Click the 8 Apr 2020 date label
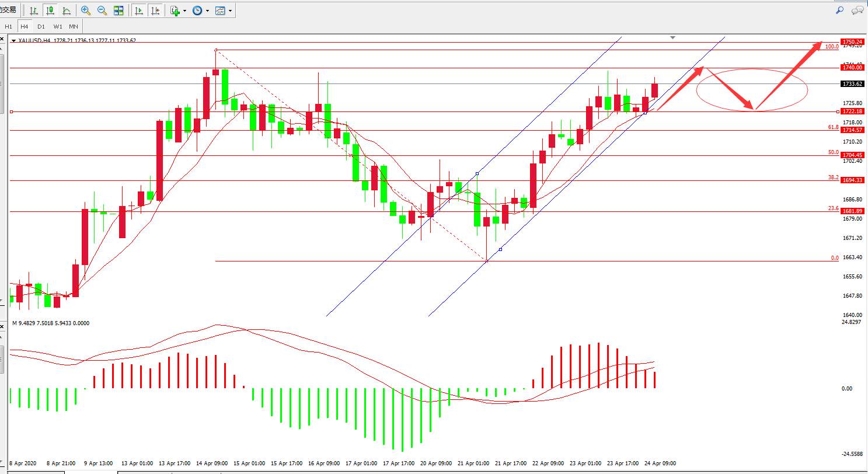 click(x=23, y=463)
